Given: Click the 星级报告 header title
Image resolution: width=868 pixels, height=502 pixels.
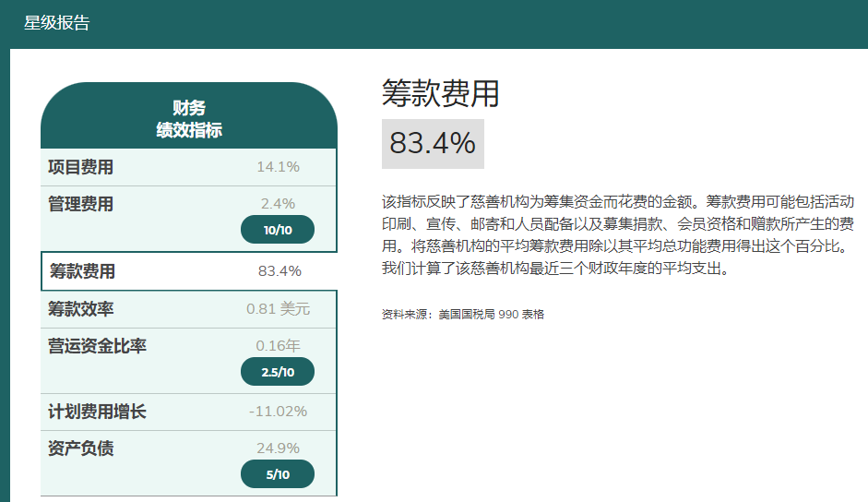Looking at the screenshot, I should [x=57, y=24].
